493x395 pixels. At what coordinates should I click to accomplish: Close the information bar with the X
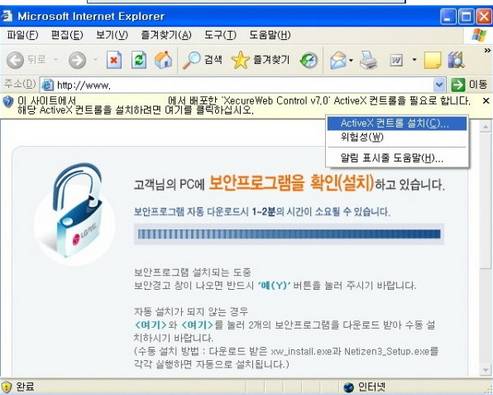[x=486, y=101]
